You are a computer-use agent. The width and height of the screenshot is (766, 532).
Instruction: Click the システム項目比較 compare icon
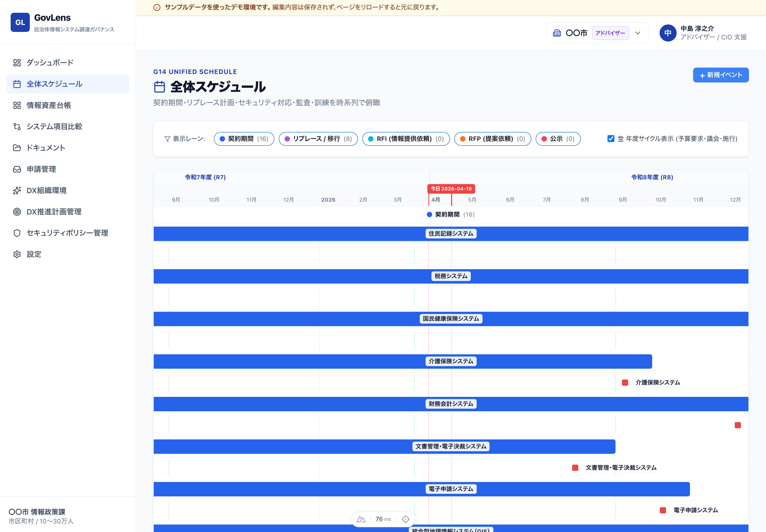coord(17,127)
